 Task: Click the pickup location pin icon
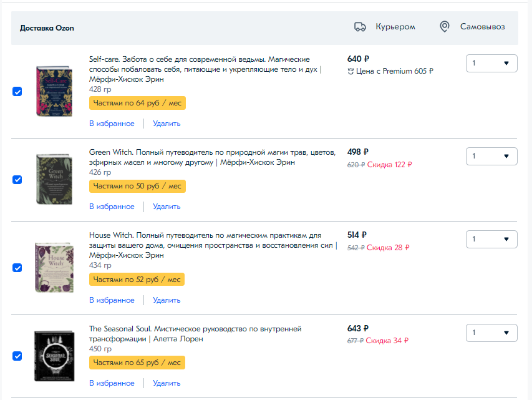(444, 27)
